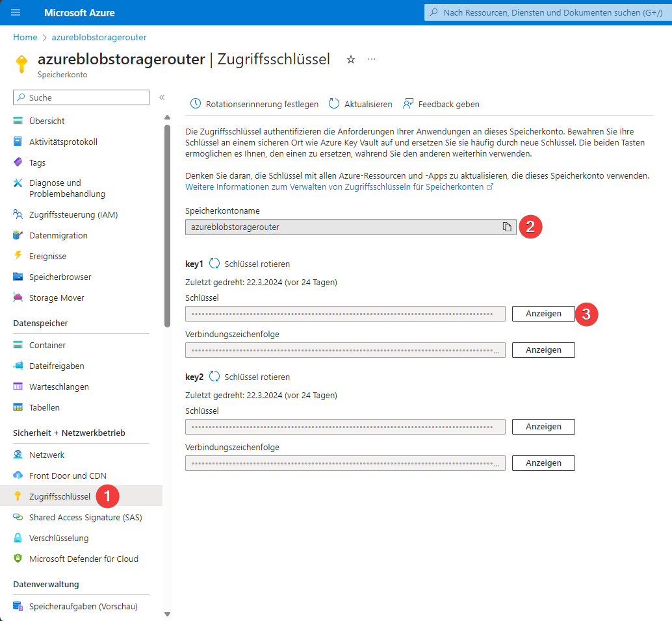The width and height of the screenshot is (672, 621).
Task: Favorite this page with the star icon
Action: click(x=351, y=59)
